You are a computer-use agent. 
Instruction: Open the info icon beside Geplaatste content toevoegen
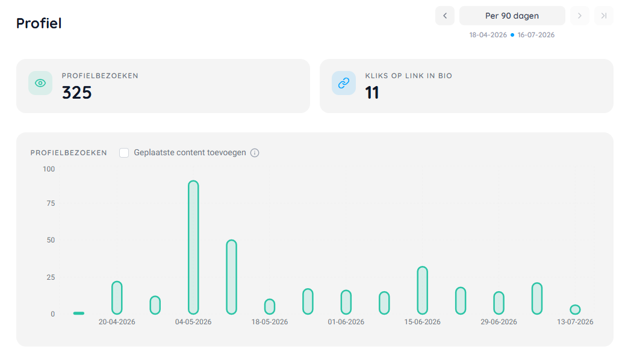click(x=255, y=153)
